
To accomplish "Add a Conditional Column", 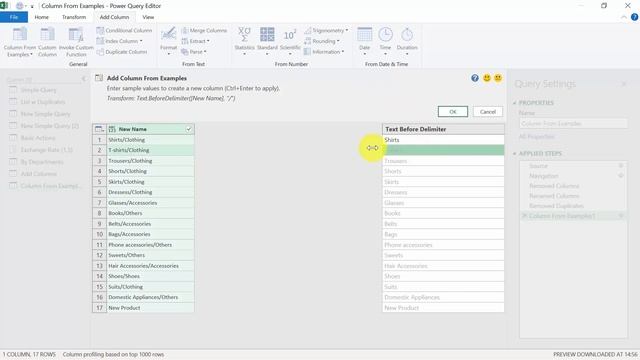I will pyautogui.click(x=124, y=31).
